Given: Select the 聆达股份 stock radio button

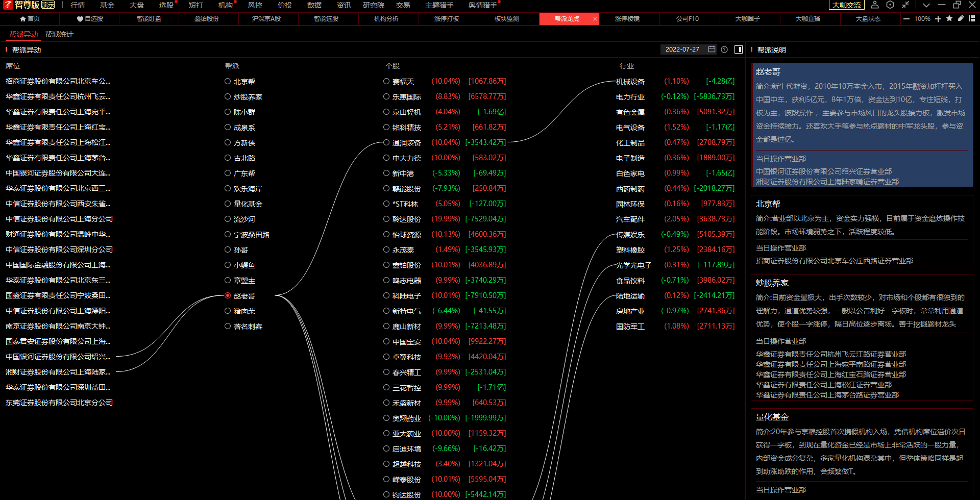Looking at the screenshot, I should (386, 219).
